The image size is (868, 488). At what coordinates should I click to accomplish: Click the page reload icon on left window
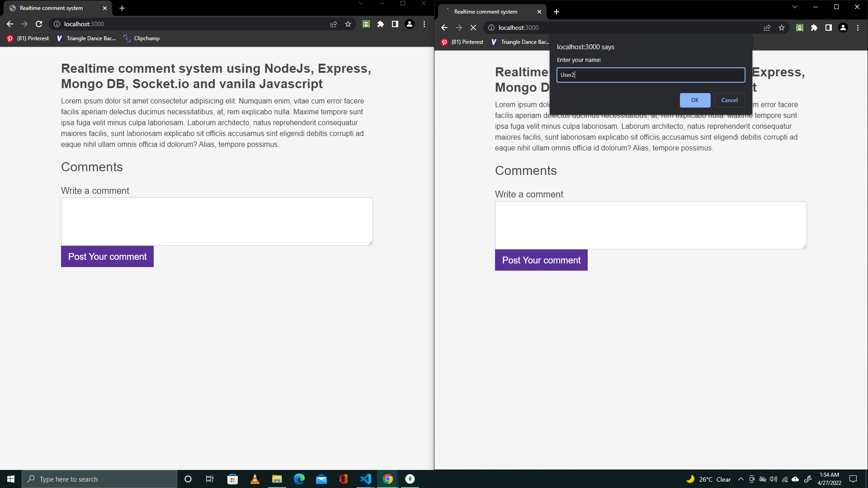pyautogui.click(x=39, y=24)
